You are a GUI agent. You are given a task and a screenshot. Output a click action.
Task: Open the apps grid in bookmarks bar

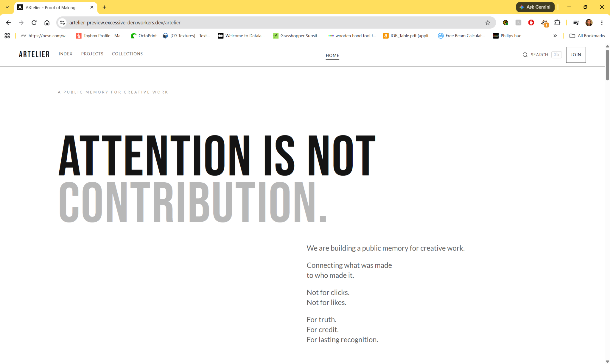(x=7, y=36)
